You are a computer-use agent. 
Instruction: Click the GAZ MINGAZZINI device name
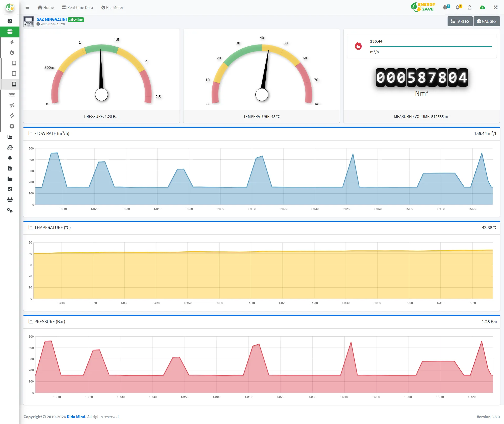pyautogui.click(x=51, y=19)
